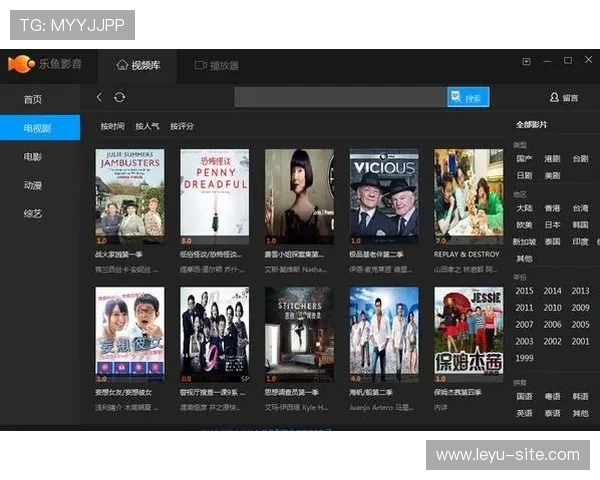Filter by year 2014
Image resolution: width=600 pixels, height=480 pixels.
[x=553, y=291]
